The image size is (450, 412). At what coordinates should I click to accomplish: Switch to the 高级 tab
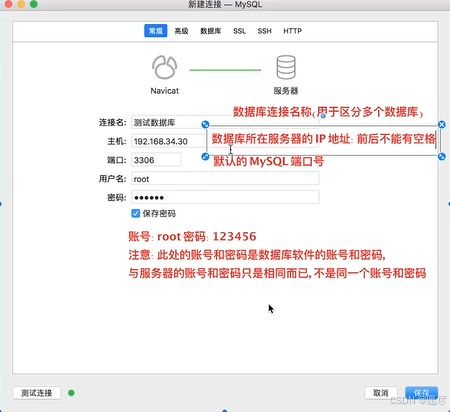[x=181, y=31]
